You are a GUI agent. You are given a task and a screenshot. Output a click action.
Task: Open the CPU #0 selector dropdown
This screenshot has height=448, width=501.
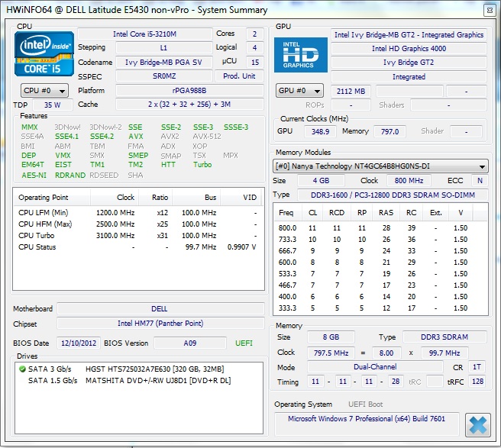click(44, 91)
